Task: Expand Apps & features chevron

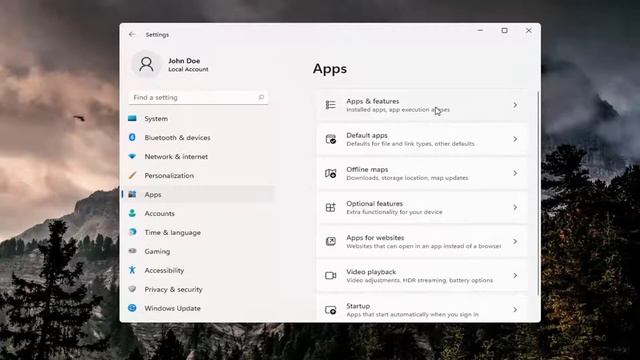Action: pos(515,105)
